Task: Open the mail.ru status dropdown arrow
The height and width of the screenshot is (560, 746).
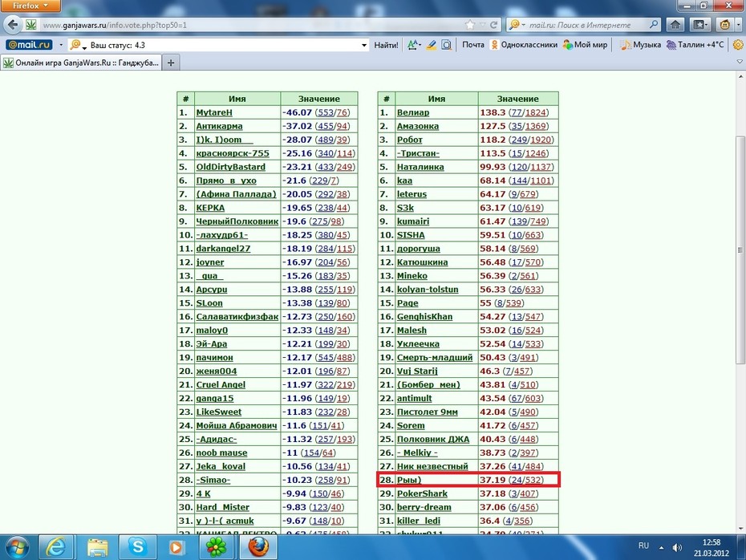Action: click(364, 45)
